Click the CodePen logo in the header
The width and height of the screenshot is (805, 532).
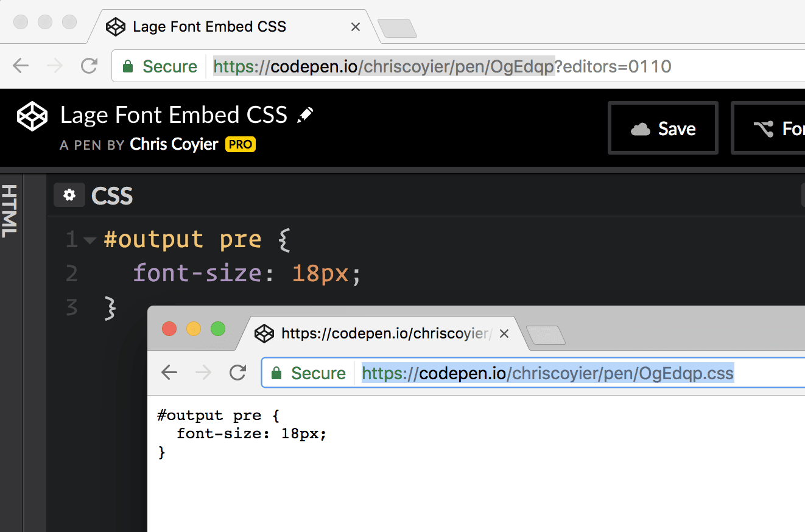pyautogui.click(x=32, y=116)
